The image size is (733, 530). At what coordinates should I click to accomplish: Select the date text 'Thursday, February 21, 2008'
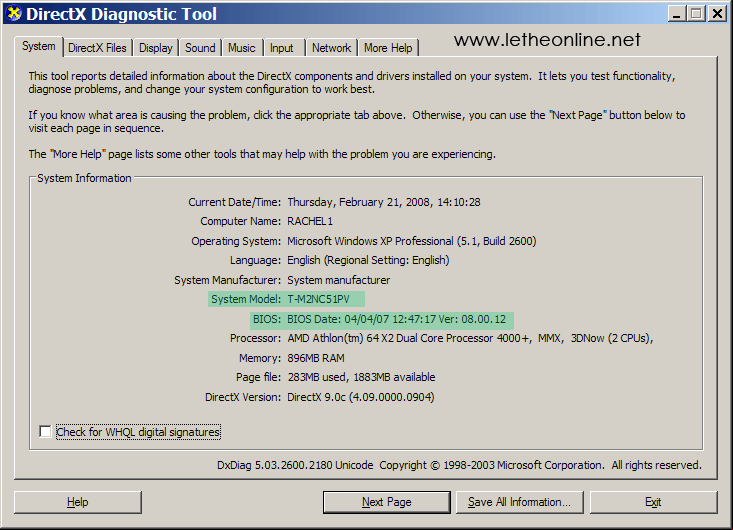(358, 202)
